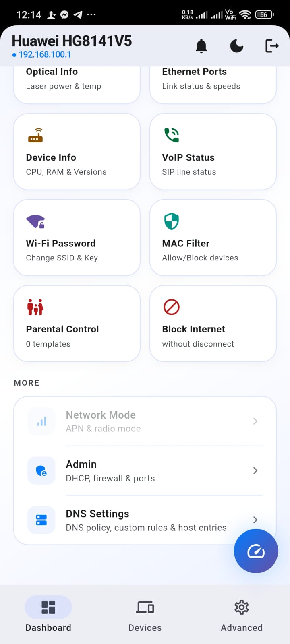Expand Network Mode chevron arrow

[255, 421]
